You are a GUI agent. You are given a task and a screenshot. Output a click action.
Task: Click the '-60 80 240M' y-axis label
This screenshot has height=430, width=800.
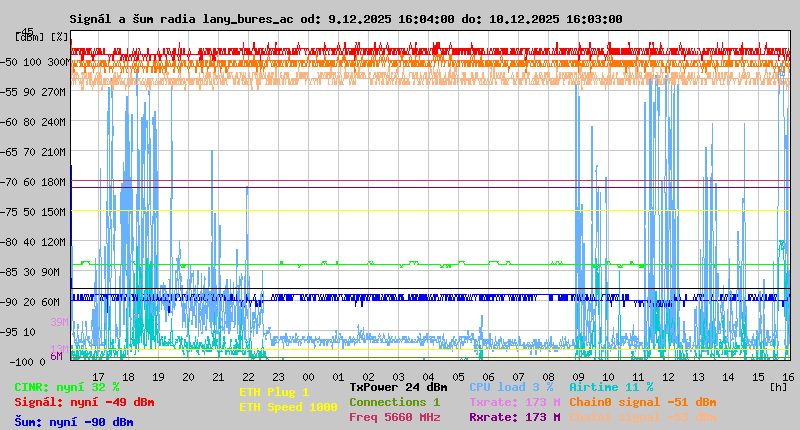(34, 122)
